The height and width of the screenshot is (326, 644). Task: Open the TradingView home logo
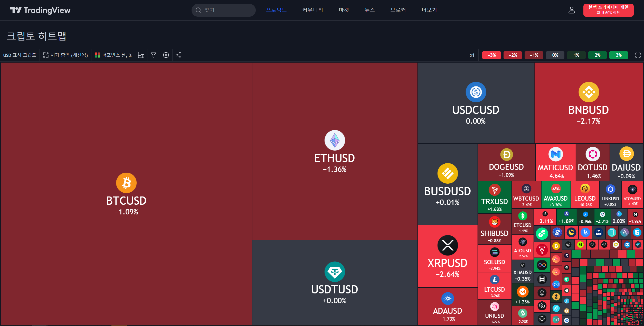[40, 10]
